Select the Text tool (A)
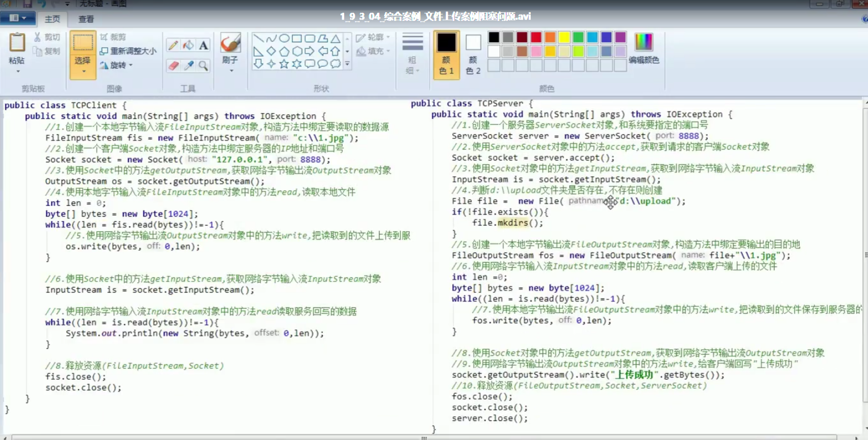 203,45
